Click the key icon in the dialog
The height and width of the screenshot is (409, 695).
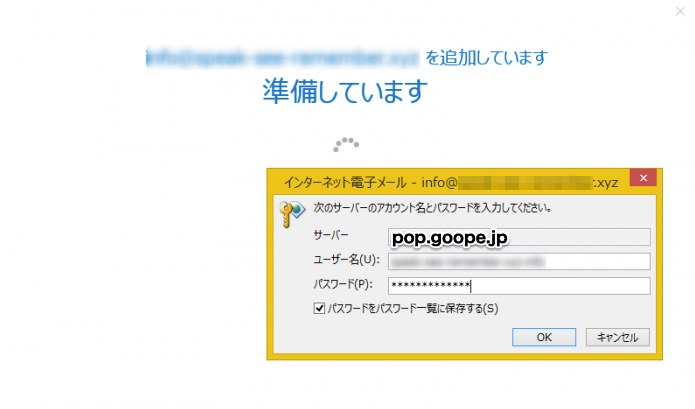[292, 214]
